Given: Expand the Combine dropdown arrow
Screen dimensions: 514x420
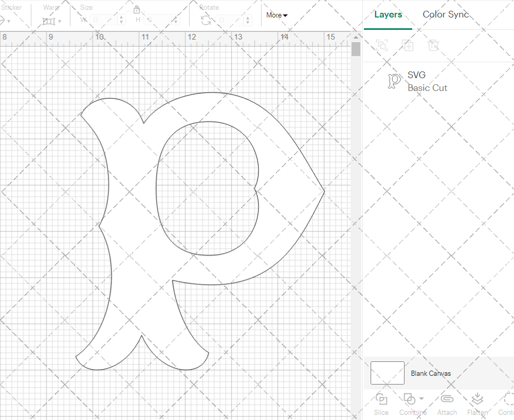Looking at the screenshot, I should (x=421, y=399).
